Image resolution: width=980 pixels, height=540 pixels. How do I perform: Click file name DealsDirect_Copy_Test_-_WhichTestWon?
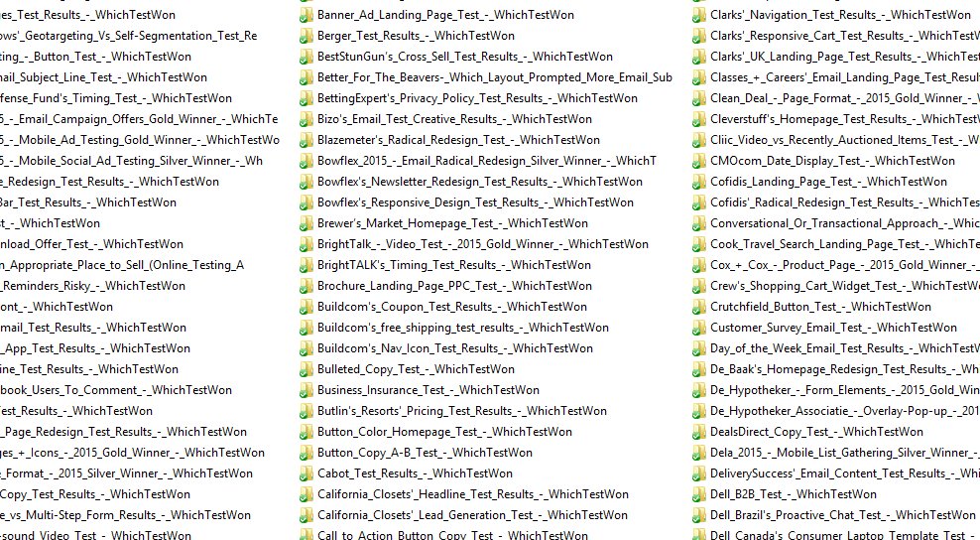tap(816, 432)
